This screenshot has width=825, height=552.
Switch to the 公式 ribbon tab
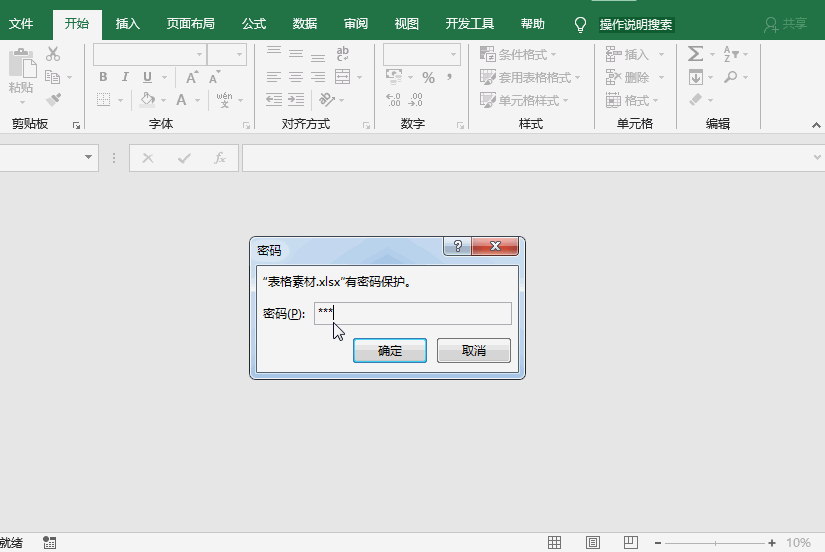(254, 24)
